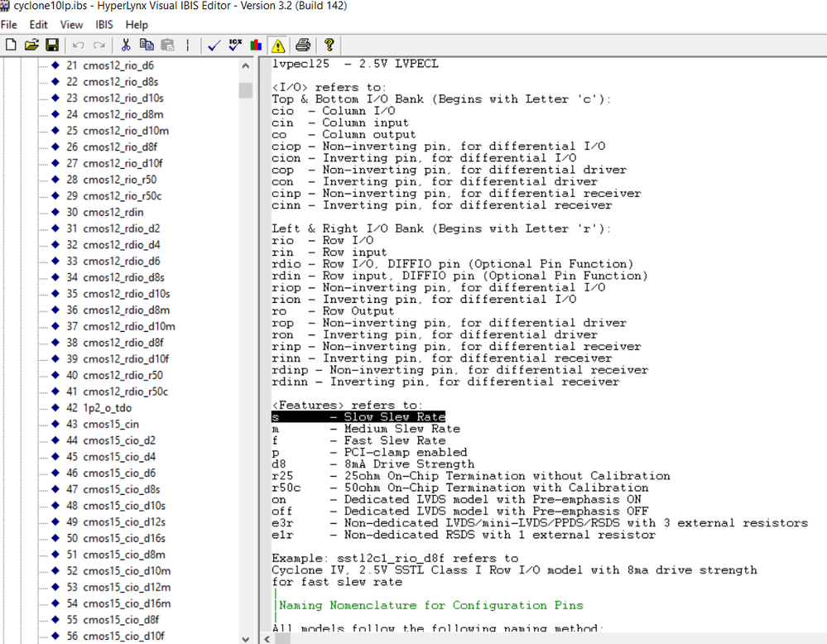
Task: Open the File menu
Action: click(9, 25)
